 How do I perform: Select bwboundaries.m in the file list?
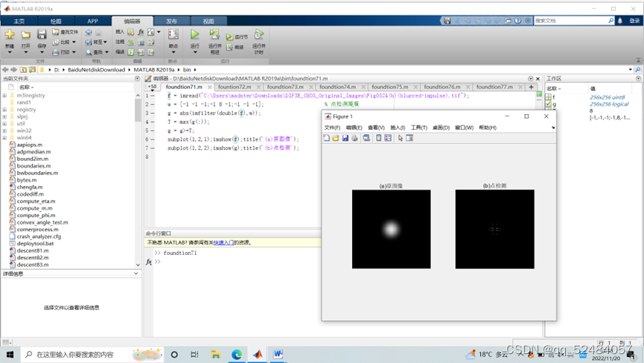pyautogui.click(x=37, y=173)
